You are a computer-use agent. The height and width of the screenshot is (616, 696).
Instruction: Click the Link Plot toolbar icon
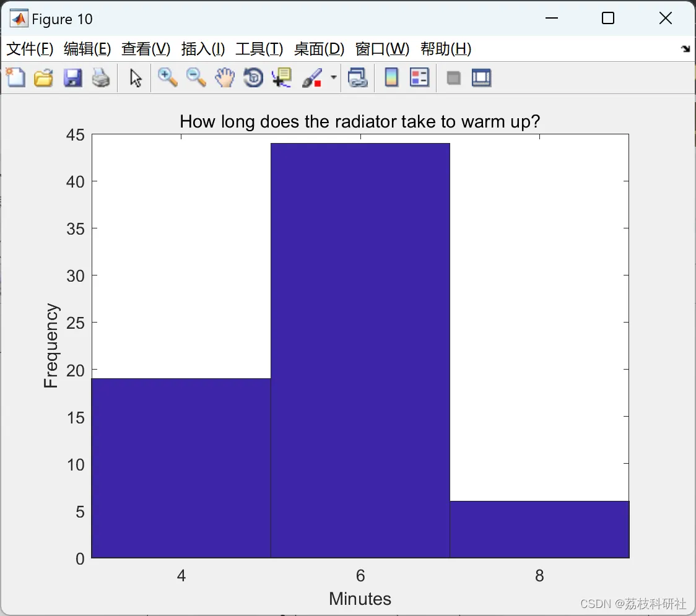pyautogui.click(x=358, y=77)
